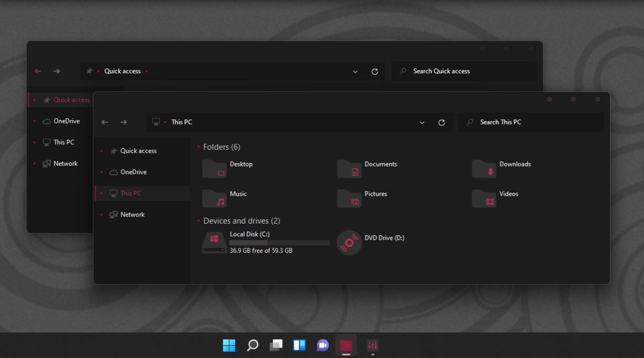This screenshot has height=358, width=644.
Task: Open the Desktop folder
Action: coord(215,168)
